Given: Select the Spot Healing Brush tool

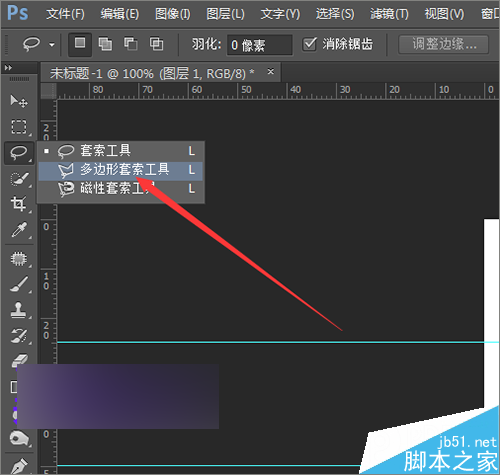Looking at the screenshot, I should pos(19,259).
